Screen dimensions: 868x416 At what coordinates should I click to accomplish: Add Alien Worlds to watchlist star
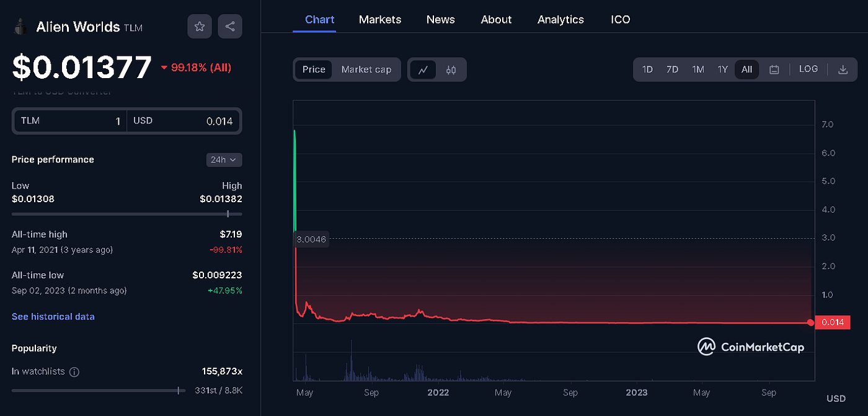[200, 27]
